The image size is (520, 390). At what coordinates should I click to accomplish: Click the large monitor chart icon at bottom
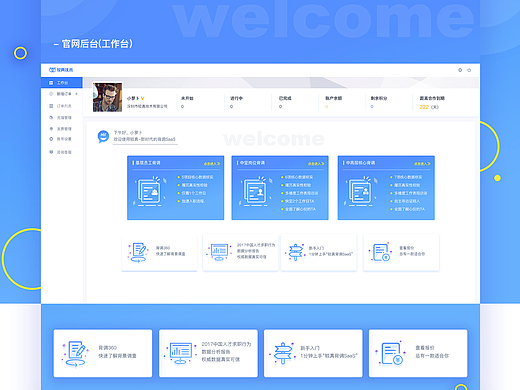coord(180,353)
